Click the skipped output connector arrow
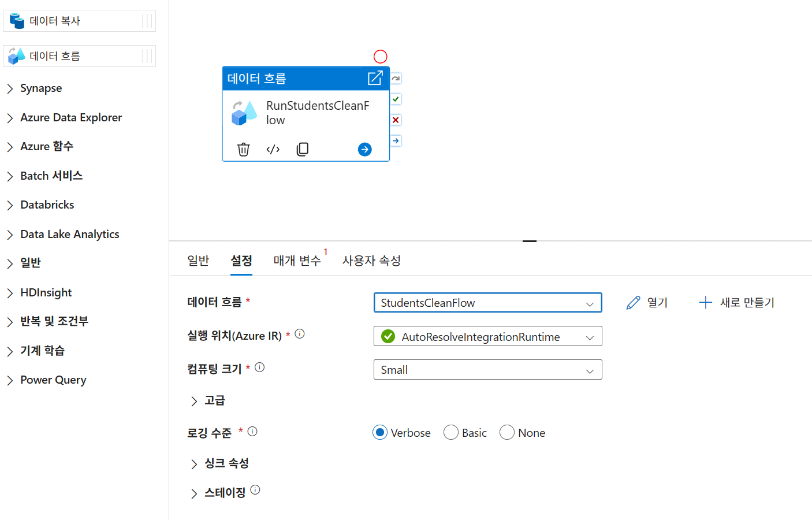Viewport: 812px width, 520px height. (x=396, y=79)
